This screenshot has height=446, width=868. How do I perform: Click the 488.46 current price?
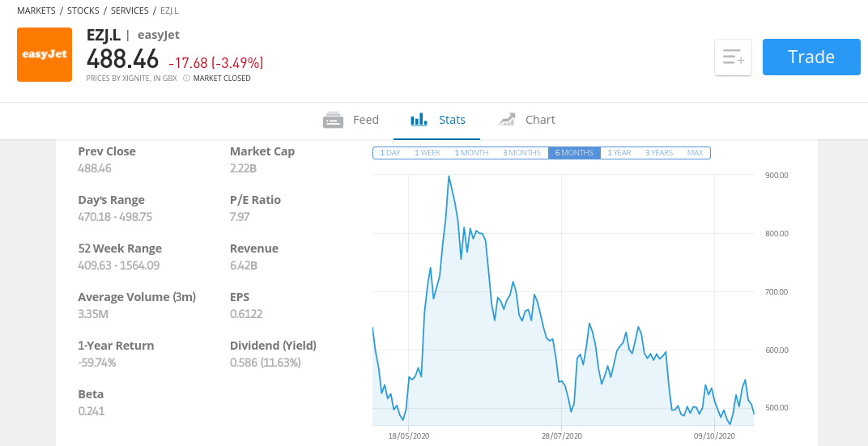click(x=123, y=58)
